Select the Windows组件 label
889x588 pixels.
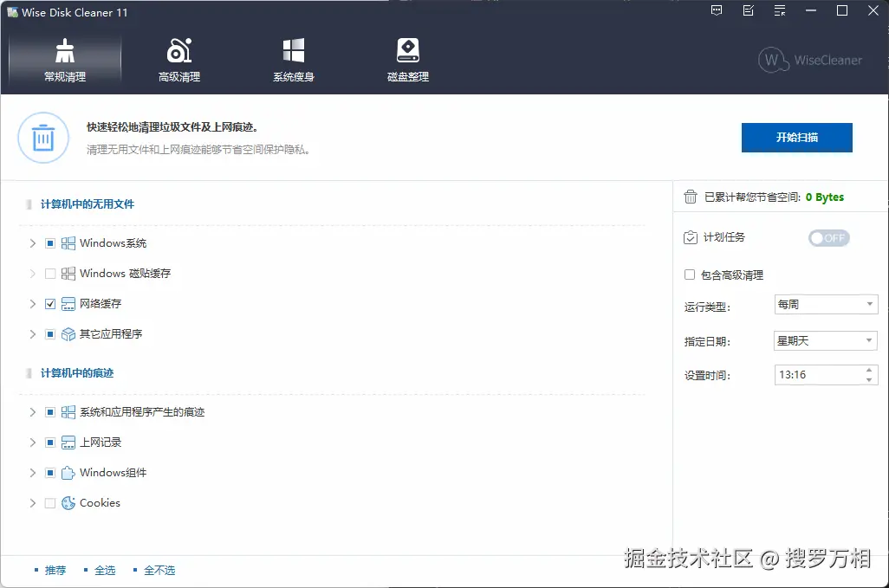[x=113, y=473]
